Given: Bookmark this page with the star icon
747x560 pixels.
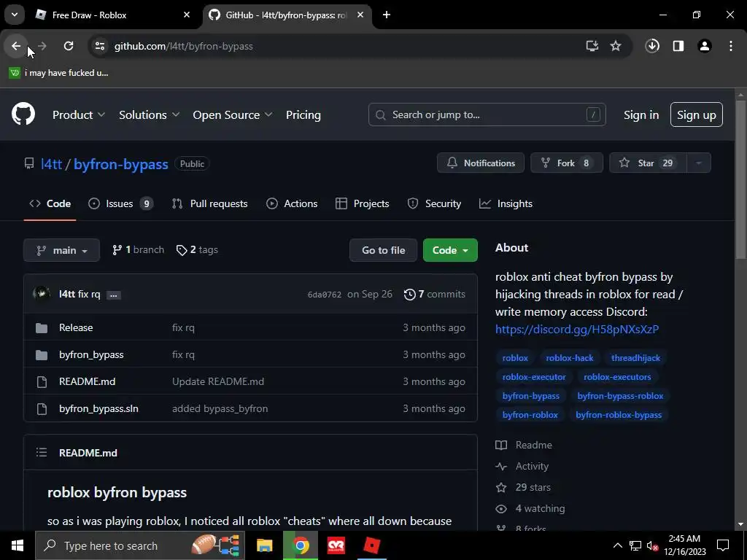Looking at the screenshot, I should pyautogui.click(x=616, y=46).
